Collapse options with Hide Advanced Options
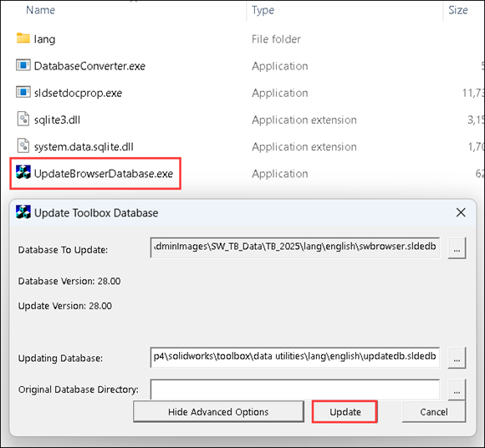 (x=218, y=412)
